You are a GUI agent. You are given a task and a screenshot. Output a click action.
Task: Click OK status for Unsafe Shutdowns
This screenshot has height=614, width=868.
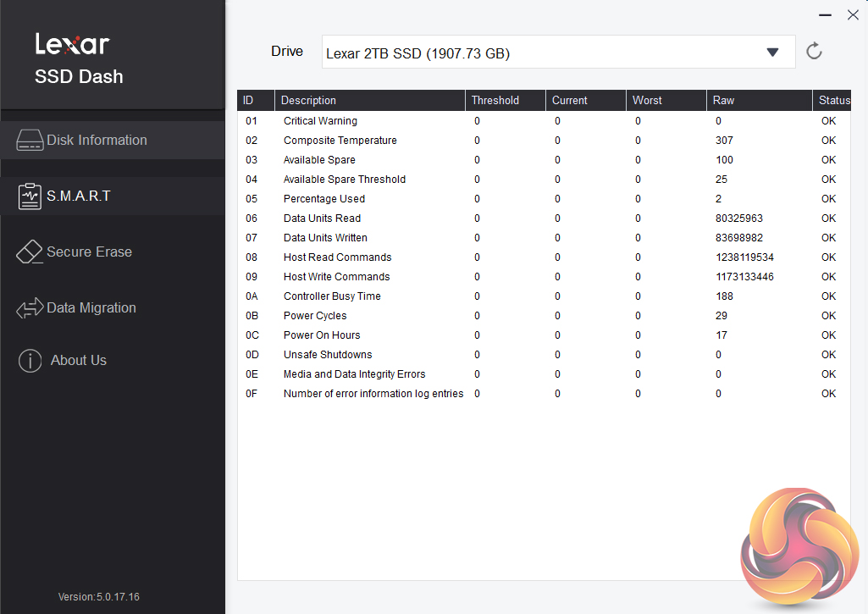(x=829, y=354)
